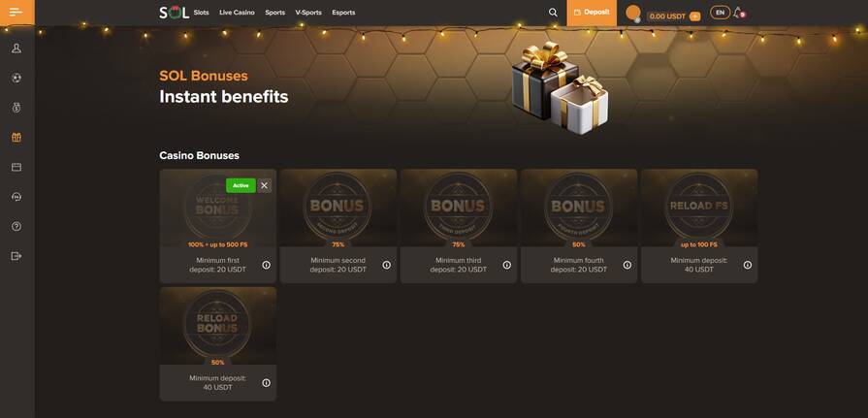Image resolution: width=868 pixels, height=418 pixels.
Task: Open the profile icon in left sidebar
Action: (x=16, y=48)
